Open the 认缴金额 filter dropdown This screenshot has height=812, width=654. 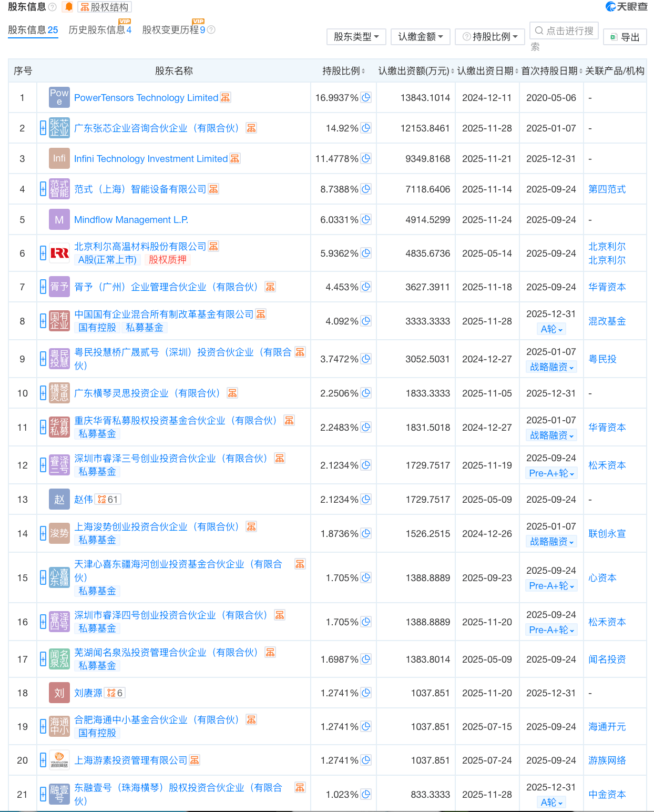click(420, 37)
